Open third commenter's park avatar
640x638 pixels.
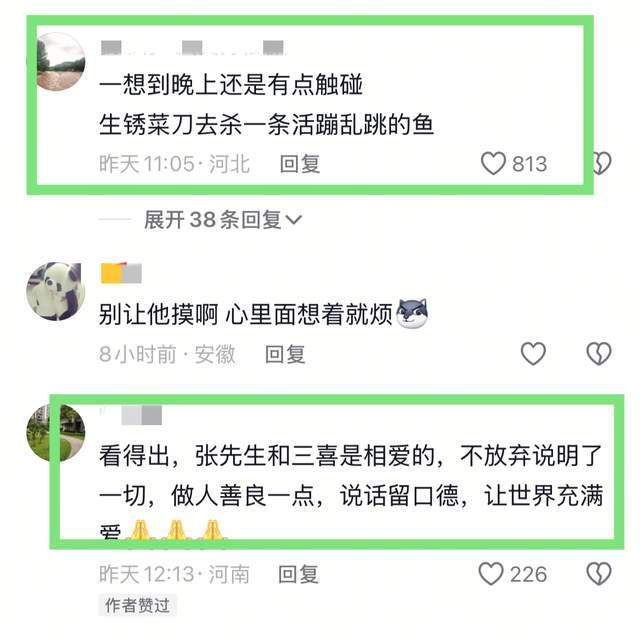coord(56,433)
